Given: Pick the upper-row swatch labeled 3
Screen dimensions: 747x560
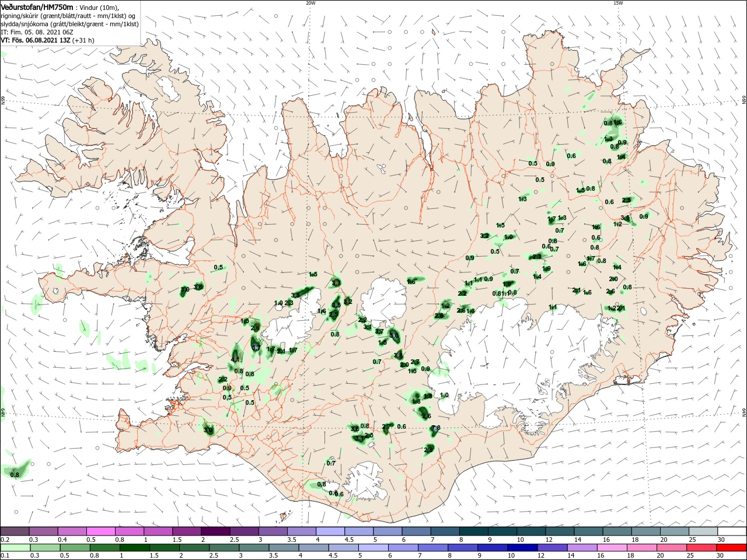Looking at the screenshot, I should point(273,531).
